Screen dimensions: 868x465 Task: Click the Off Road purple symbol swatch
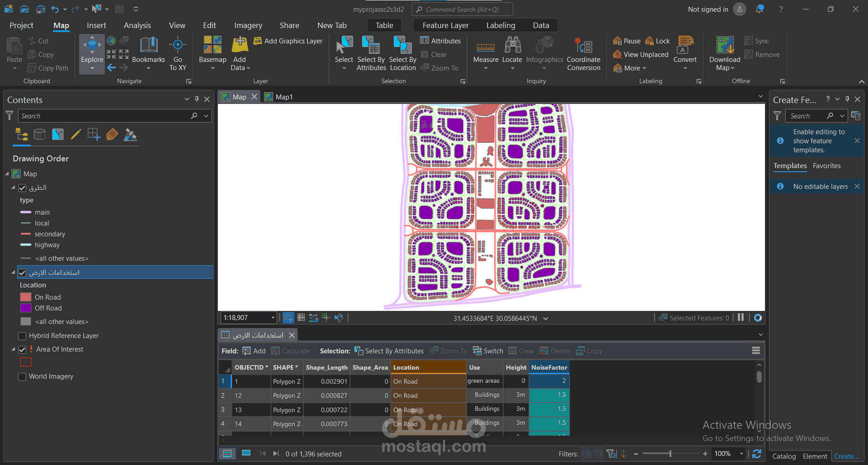tap(26, 308)
